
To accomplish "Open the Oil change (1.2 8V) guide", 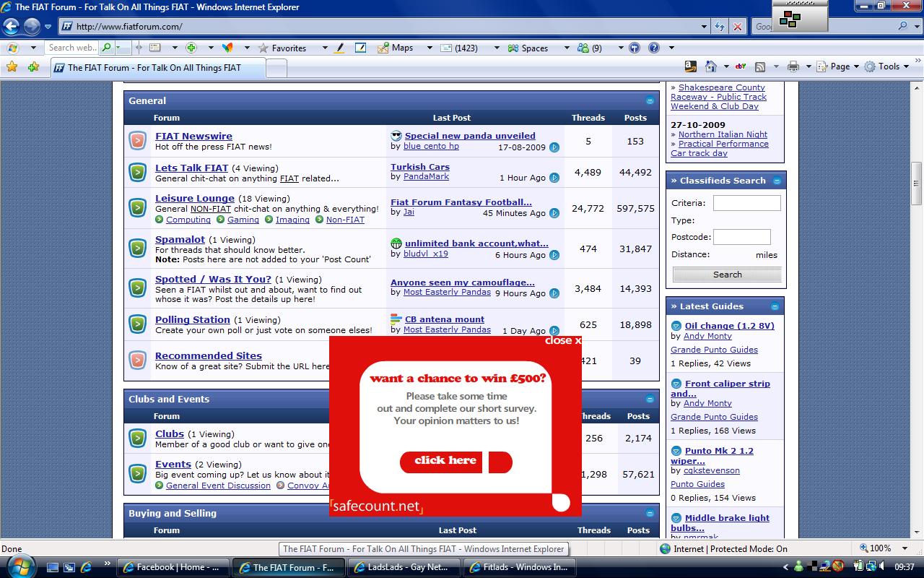I will (x=729, y=326).
